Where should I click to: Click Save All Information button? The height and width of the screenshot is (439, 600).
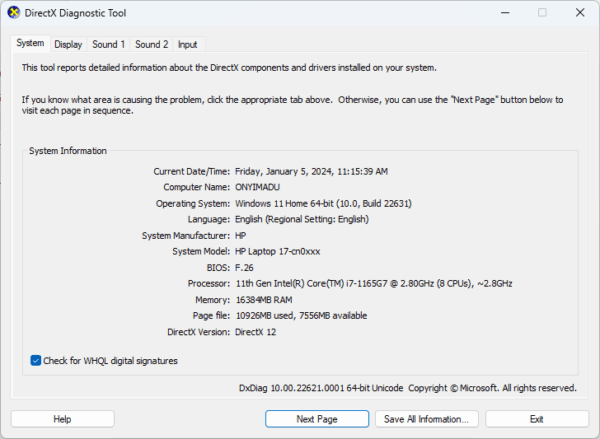tap(426, 419)
